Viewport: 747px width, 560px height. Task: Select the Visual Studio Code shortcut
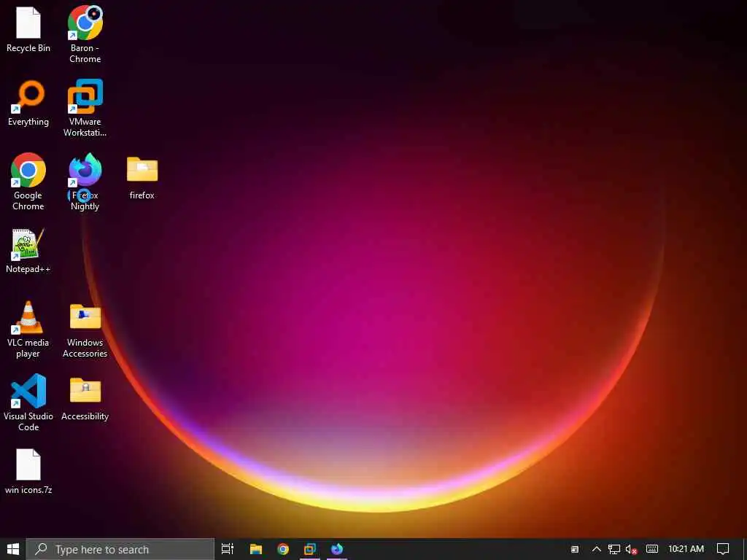[x=28, y=402]
